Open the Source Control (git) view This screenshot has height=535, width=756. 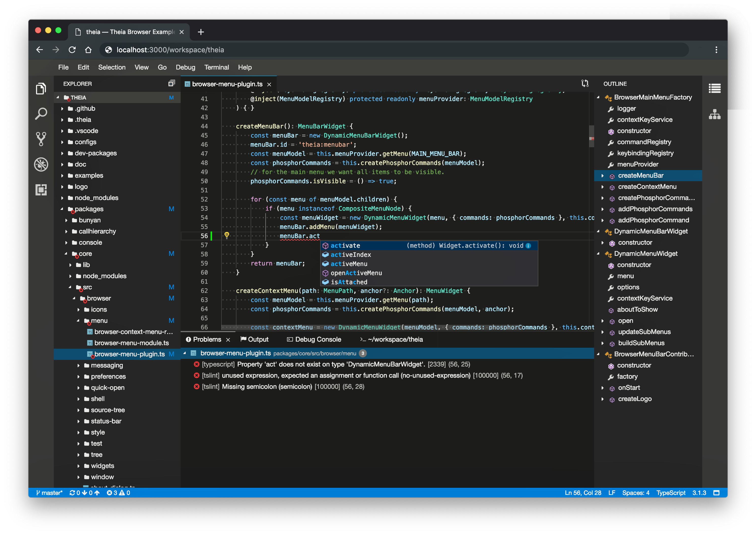tap(41, 139)
